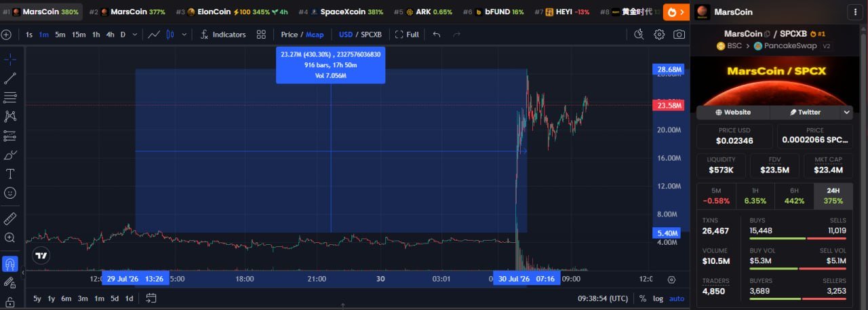The image size is (868, 310).
Task: Open the trending fire icon button
Action: [x=675, y=12]
